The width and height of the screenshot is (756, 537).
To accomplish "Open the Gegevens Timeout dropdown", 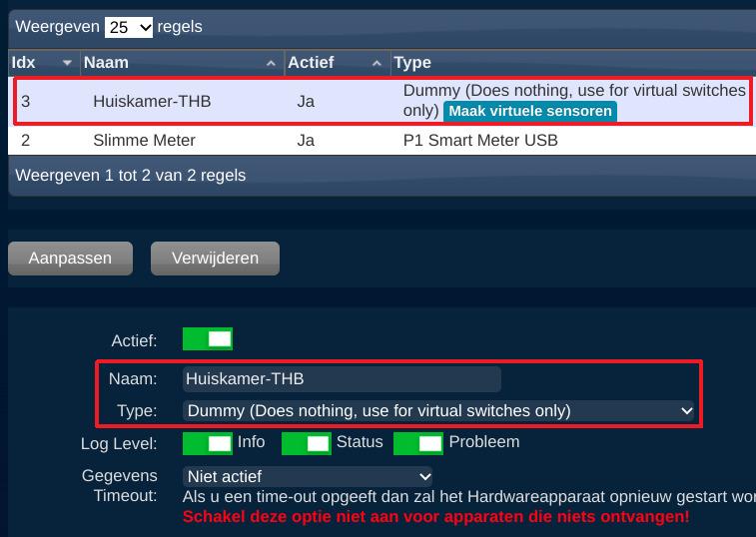I will point(308,477).
